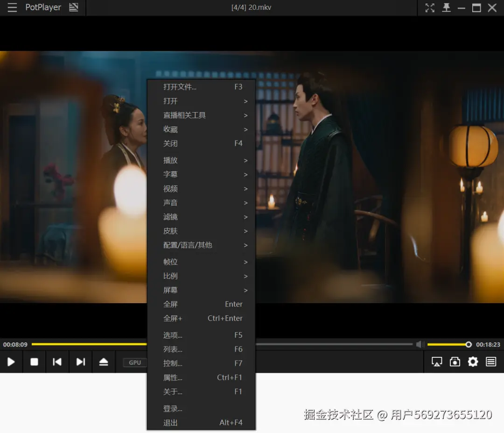Viewport: 504px width, 433px height.
Task: Choose 退出 to exit player
Action: pyautogui.click(x=202, y=423)
